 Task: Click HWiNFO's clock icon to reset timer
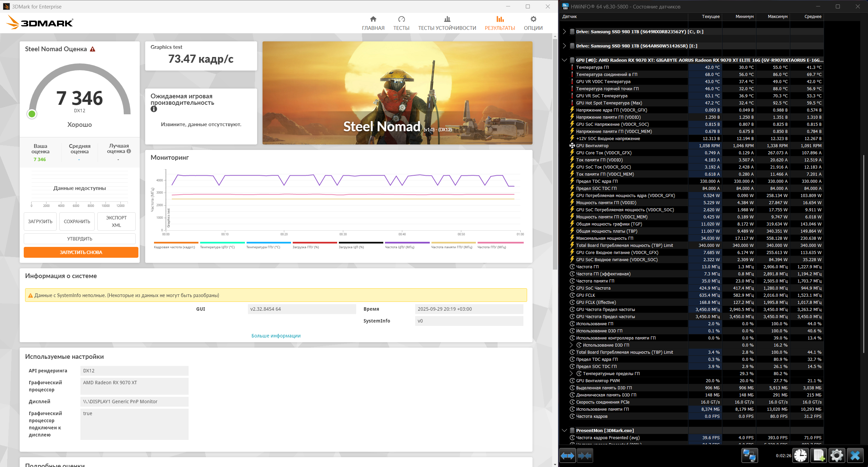801,455
